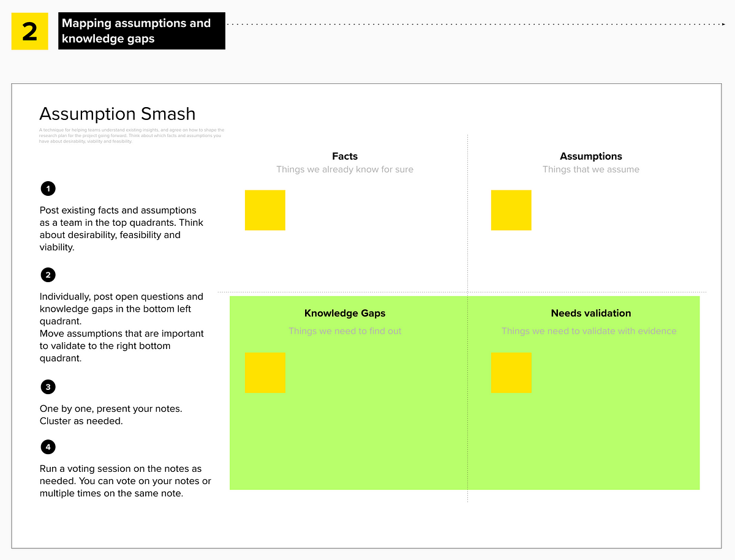The height and width of the screenshot is (560, 735).
Task: Select the step 2 circle marker
Action: pos(47,275)
